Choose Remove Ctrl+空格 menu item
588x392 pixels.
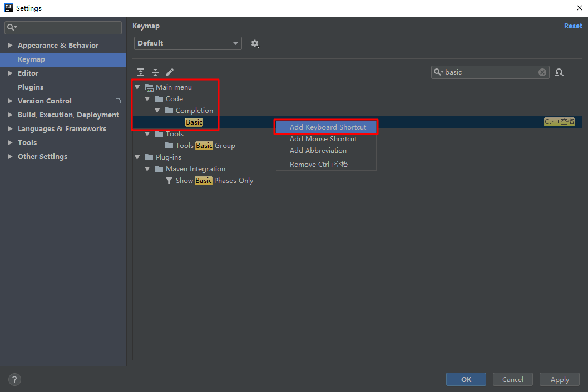coord(326,164)
